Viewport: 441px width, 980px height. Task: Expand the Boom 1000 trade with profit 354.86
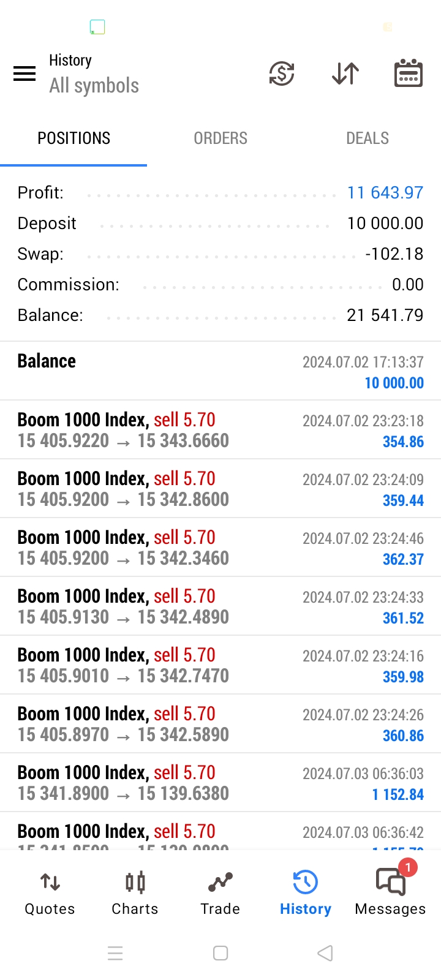click(x=221, y=430)
